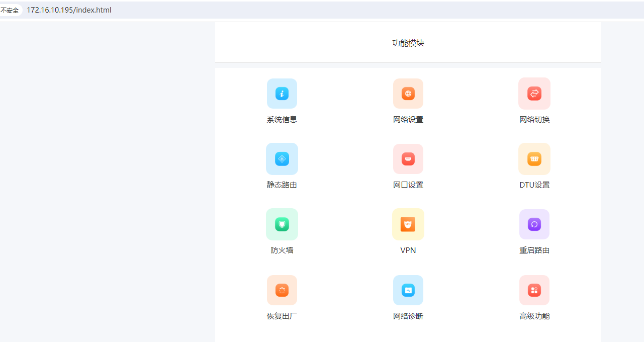The height and width of the screenshot is (342, 644).
Task: Click the 高级功能 text label
Action: point(534,316)
